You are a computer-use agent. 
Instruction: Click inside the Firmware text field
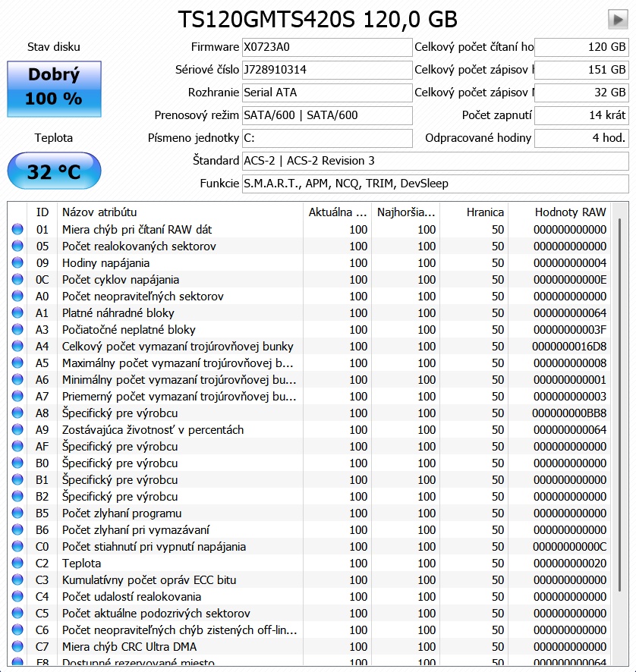tap(326, 47)
